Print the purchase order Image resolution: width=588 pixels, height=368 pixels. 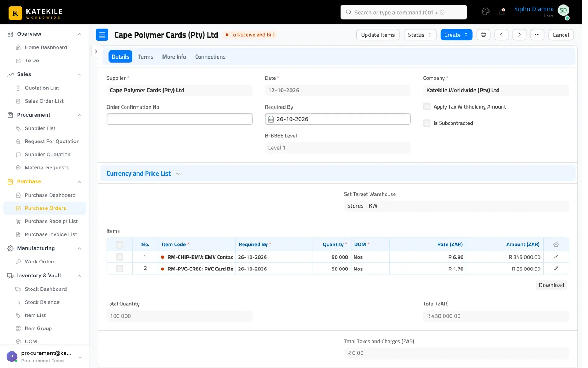[x=483, y=35]
